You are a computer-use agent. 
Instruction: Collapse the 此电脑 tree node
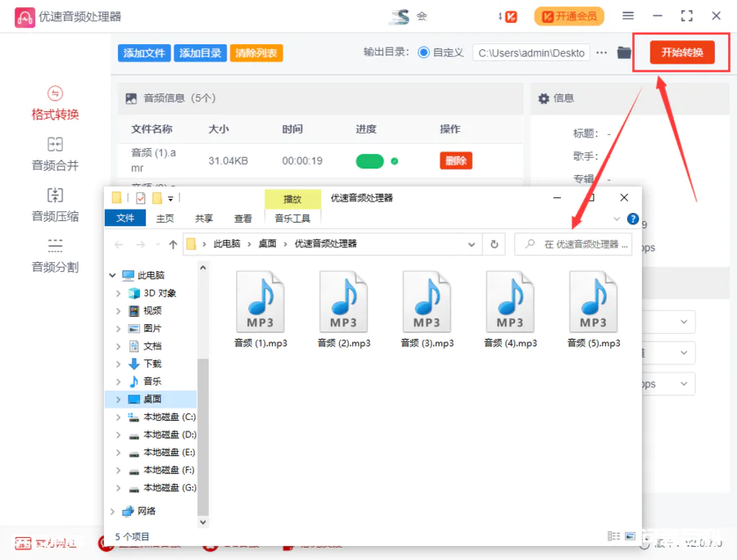tap(112, 275)
